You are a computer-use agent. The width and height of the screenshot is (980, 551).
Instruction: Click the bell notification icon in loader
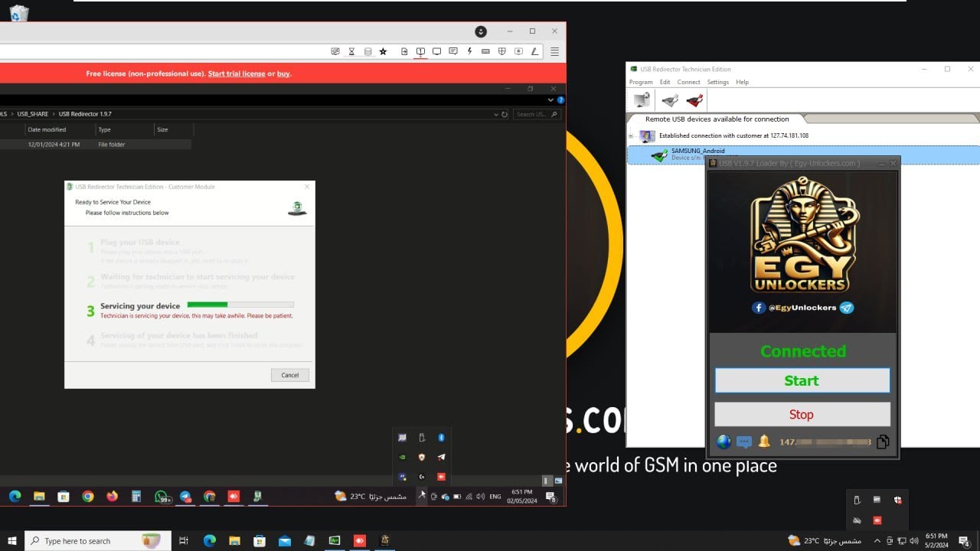tap(764, 442)
